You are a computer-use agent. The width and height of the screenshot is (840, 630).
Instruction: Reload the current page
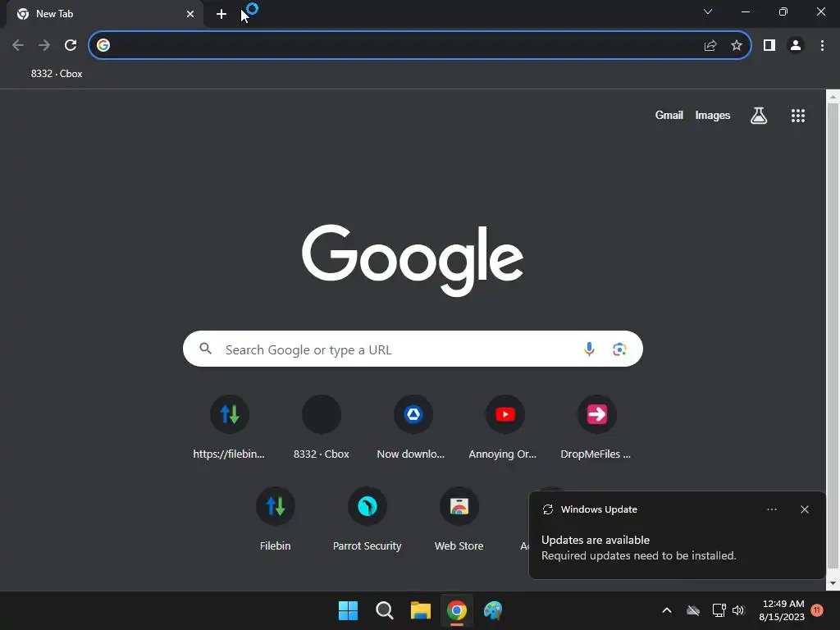71,45
